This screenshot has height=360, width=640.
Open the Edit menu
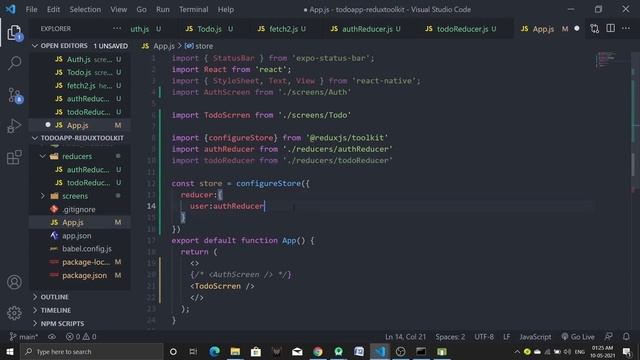(x=53, y=9)
